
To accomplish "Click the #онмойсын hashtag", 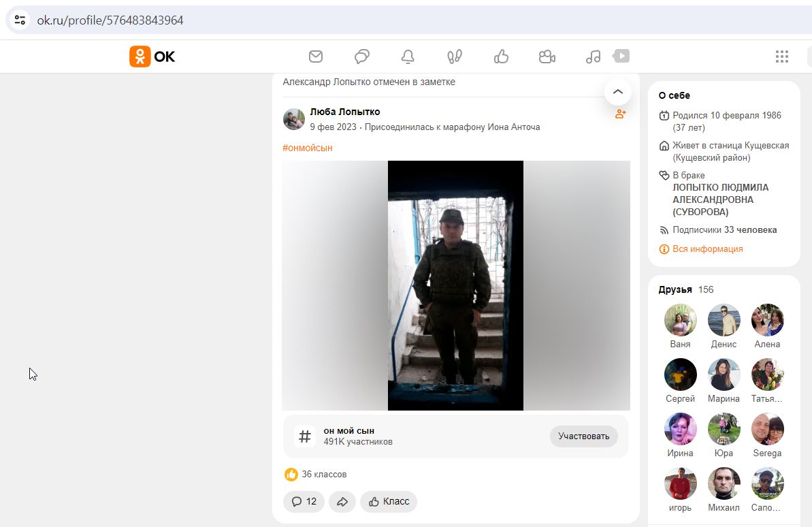I will pos(308,148).
